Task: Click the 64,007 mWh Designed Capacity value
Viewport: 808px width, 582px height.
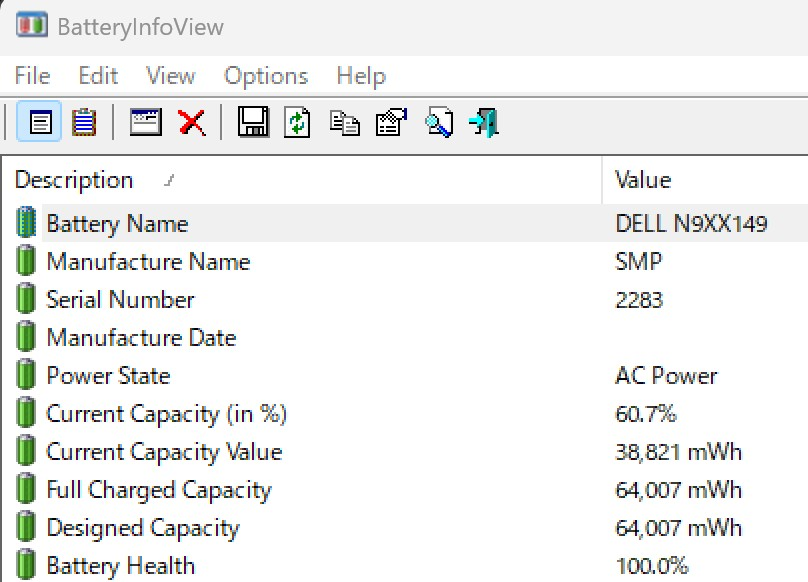Action: click(x=679, y=528)
